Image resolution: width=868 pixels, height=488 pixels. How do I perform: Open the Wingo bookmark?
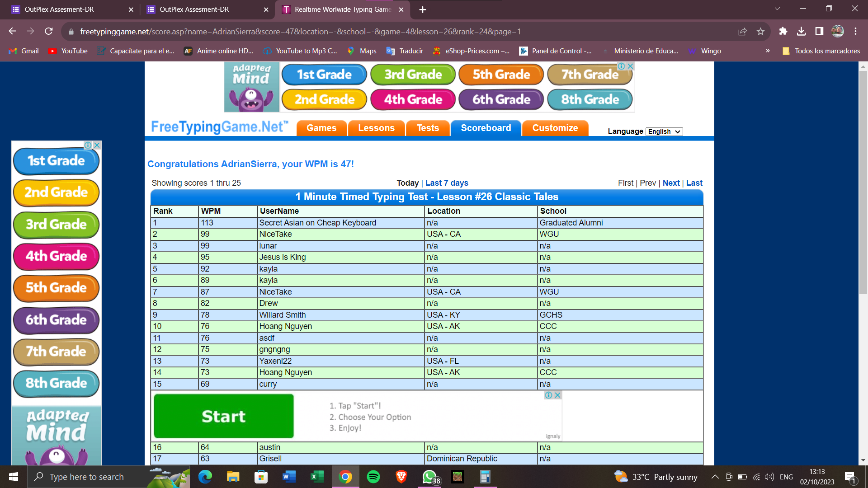(x=704, y=51)
